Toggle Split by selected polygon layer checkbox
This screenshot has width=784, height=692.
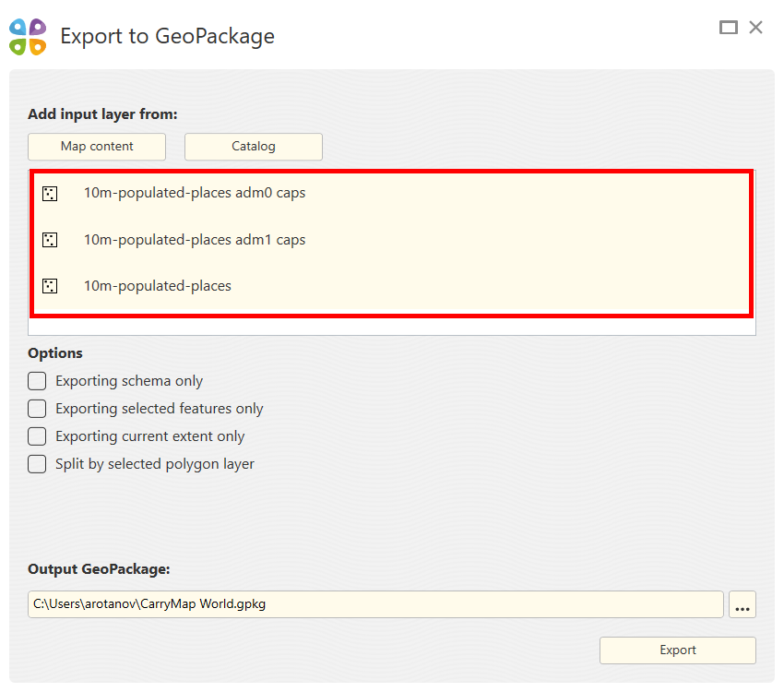point(37,464)
